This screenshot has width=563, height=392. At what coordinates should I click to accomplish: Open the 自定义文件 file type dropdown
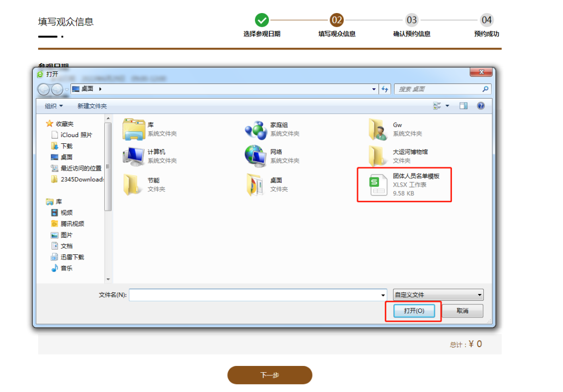click(x=438, y=295)
